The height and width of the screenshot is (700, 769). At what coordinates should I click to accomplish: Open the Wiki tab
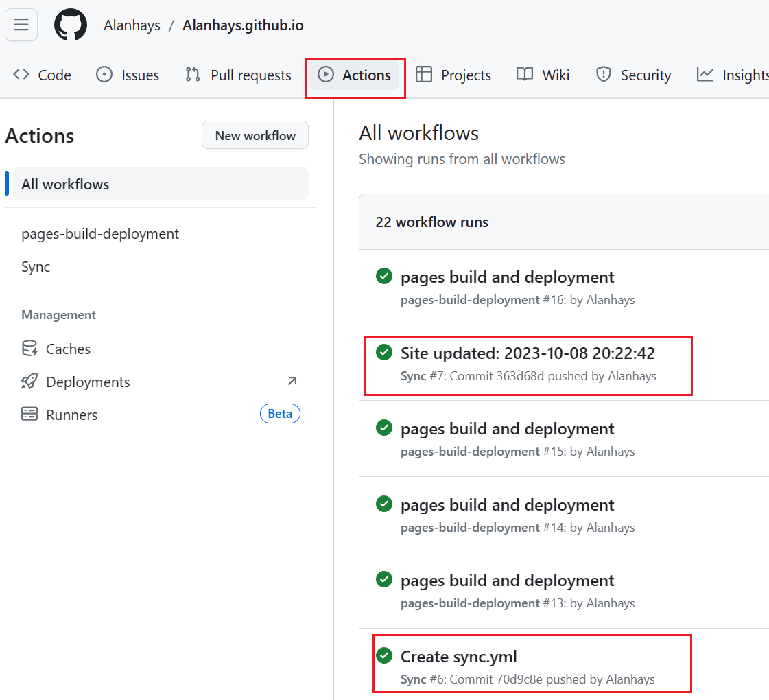(x=543, y=75)
